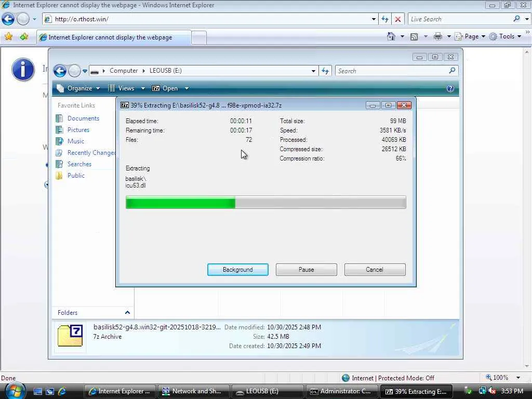Image resolution: width=532 pixels, height=399 pixels.
Task: Click Explorer refresh button next to address
Action: tap(325, 71)
